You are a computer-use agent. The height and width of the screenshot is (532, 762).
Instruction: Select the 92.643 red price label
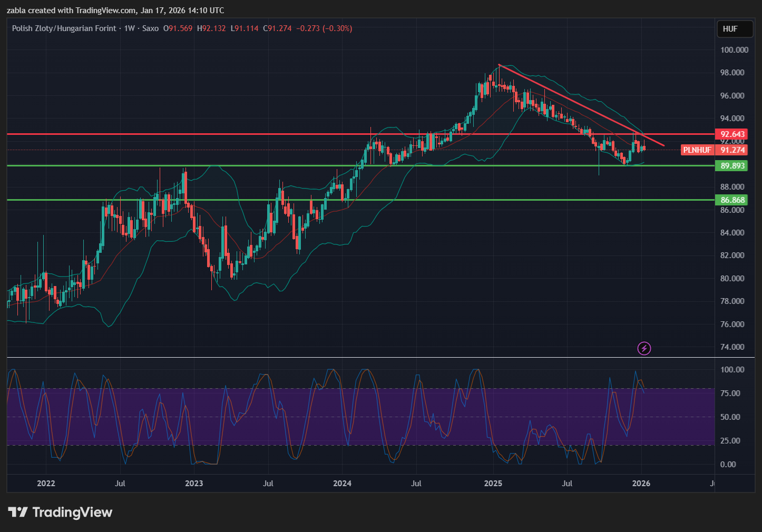[732, 134]
